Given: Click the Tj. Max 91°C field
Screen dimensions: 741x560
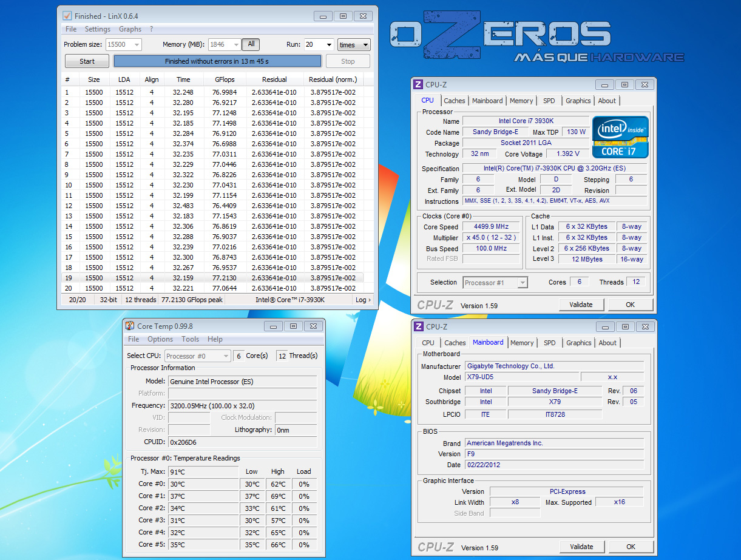Looking at the screenshot, I should [203, 472].
